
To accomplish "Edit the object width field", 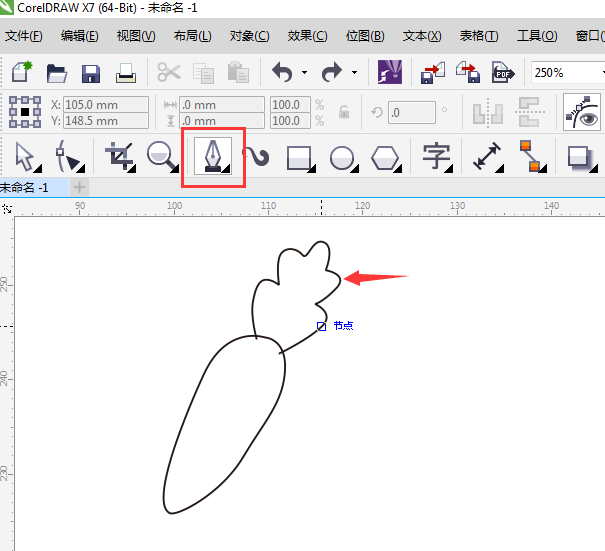I will [x=222, y=105].
